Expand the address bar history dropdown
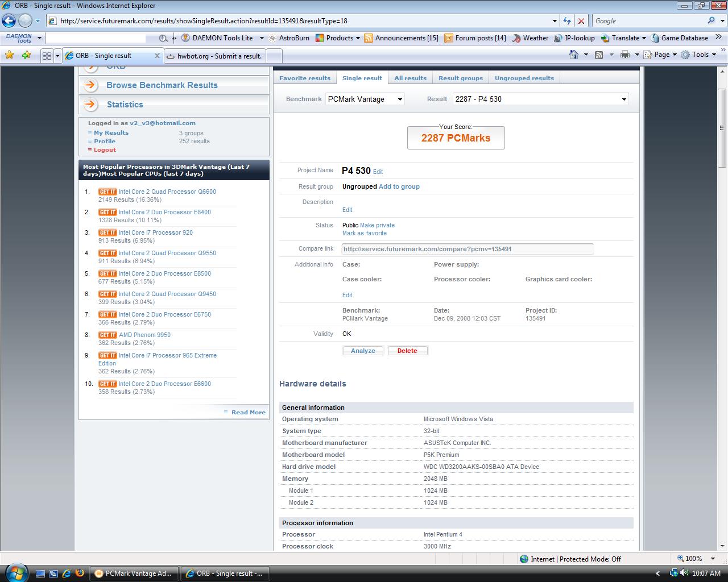Viewport: 728px width, 582px height. coord(555,21)
